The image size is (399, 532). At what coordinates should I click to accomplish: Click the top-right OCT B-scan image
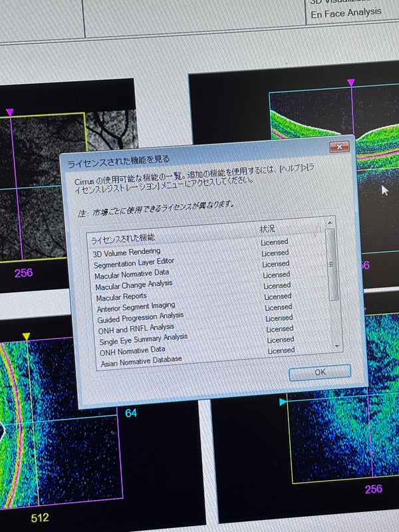click(334, 112)
